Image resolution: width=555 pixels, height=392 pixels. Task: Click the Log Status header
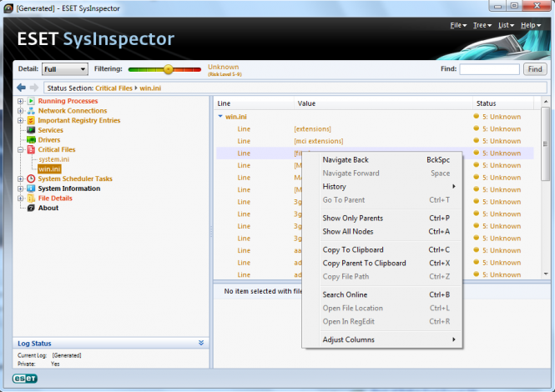(x=111, y=343)
